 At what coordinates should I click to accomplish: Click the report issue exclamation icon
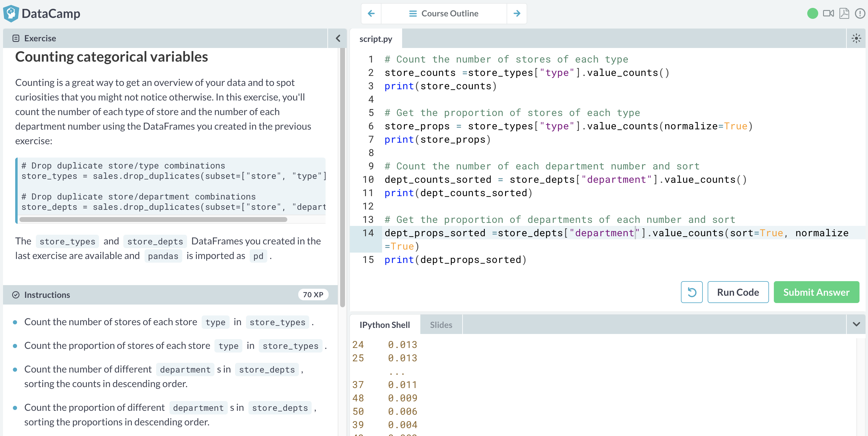(x=859, y=13)
